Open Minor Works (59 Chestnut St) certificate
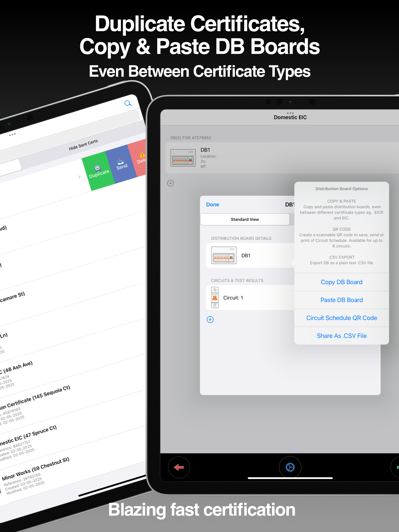399x532 pixels. tap(36, 469)
